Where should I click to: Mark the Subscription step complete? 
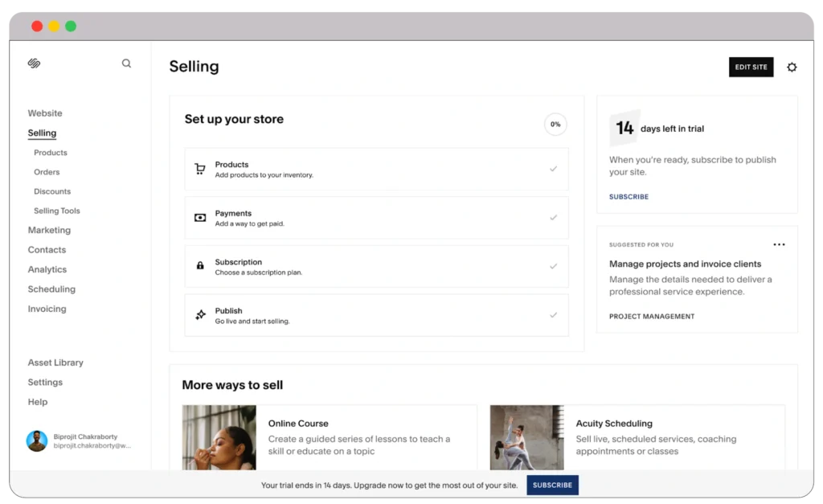click(x=554, y=266)
